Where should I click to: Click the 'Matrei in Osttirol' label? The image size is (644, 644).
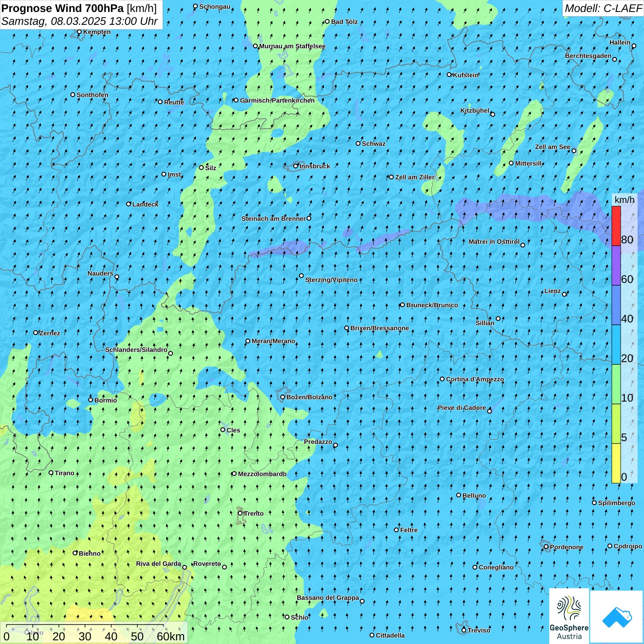(x=494, y=241)
